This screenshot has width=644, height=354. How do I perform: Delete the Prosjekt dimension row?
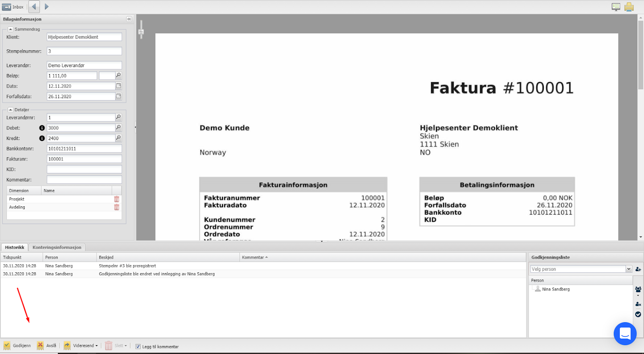[117, 199]
